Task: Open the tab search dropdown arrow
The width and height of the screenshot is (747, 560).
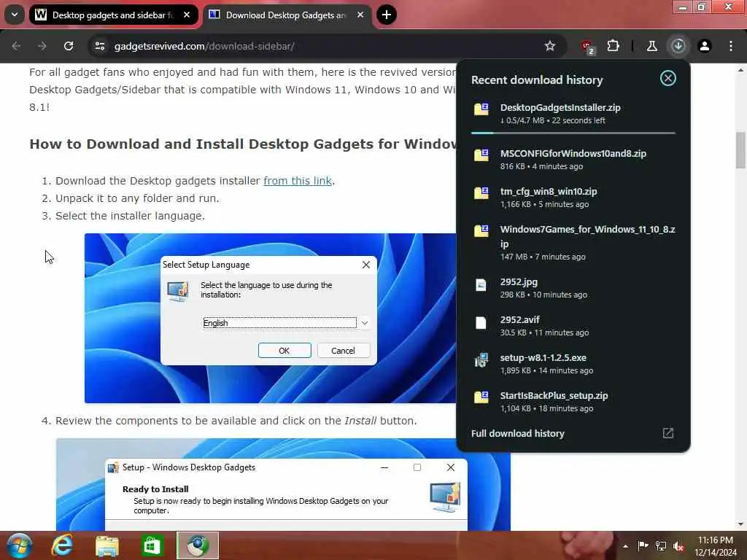Action: click(x=15, y=15)
